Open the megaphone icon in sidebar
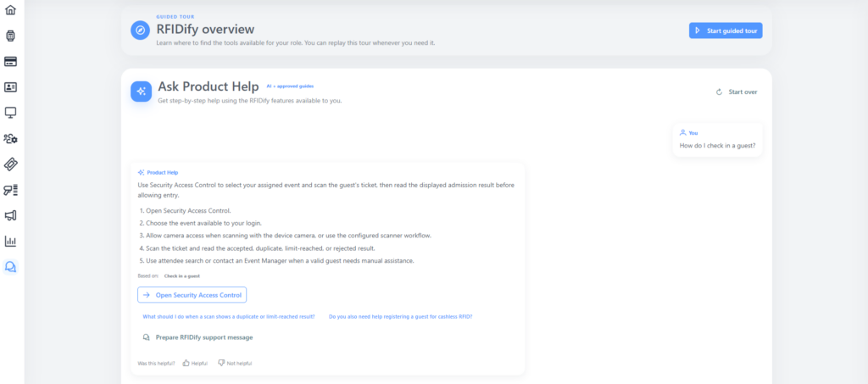Viewport: 868px width, 384px height. click(x=10, y=215)
